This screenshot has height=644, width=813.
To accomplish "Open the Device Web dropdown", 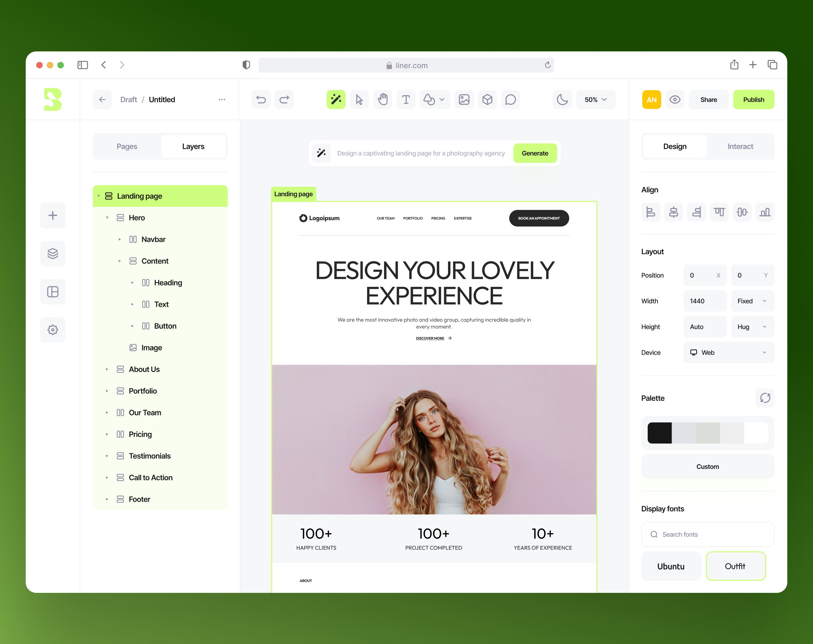I will click(x=728, y=353).
